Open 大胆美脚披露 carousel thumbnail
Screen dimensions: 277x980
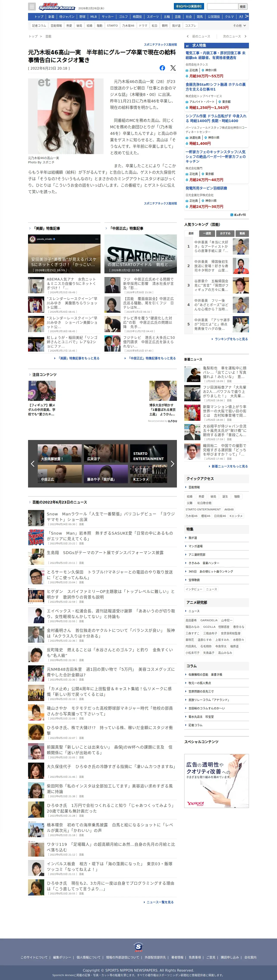pyautogui.click(x=60, y=453)
